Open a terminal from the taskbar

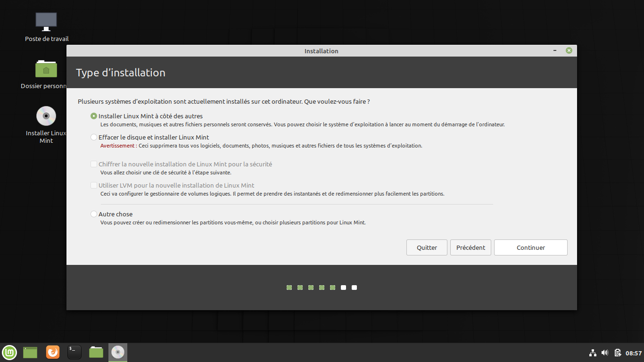74,352
